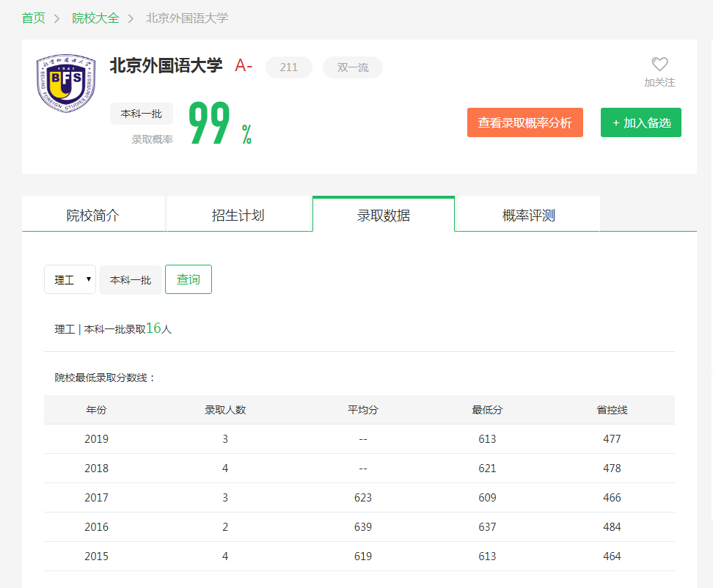Screen dimensions: 713x588
Task: Open 查看录取概率分析 orange button
Action: (524, 122)
